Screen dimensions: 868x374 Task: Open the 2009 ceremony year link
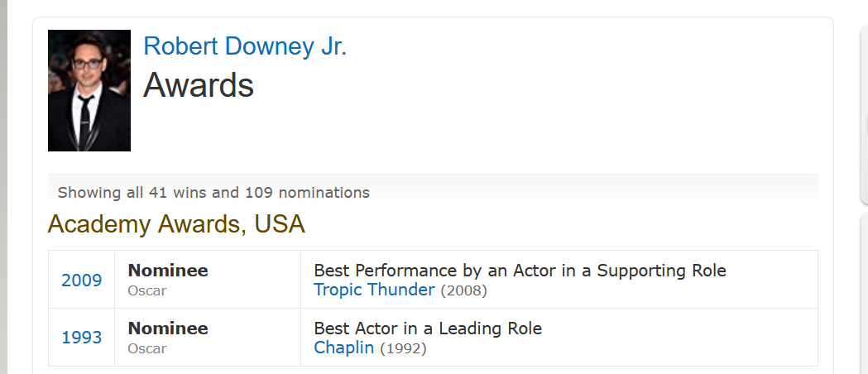pyautogui.click(x=82, y=280)
